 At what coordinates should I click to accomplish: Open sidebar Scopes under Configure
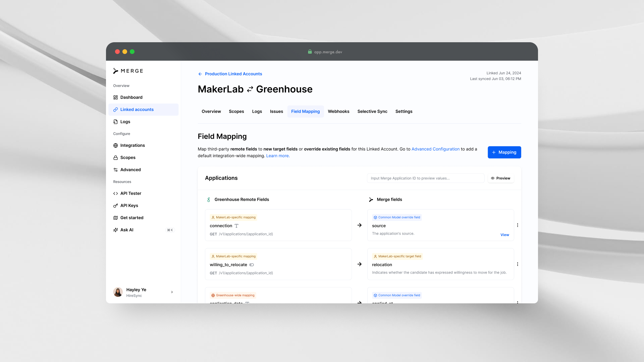143,158
